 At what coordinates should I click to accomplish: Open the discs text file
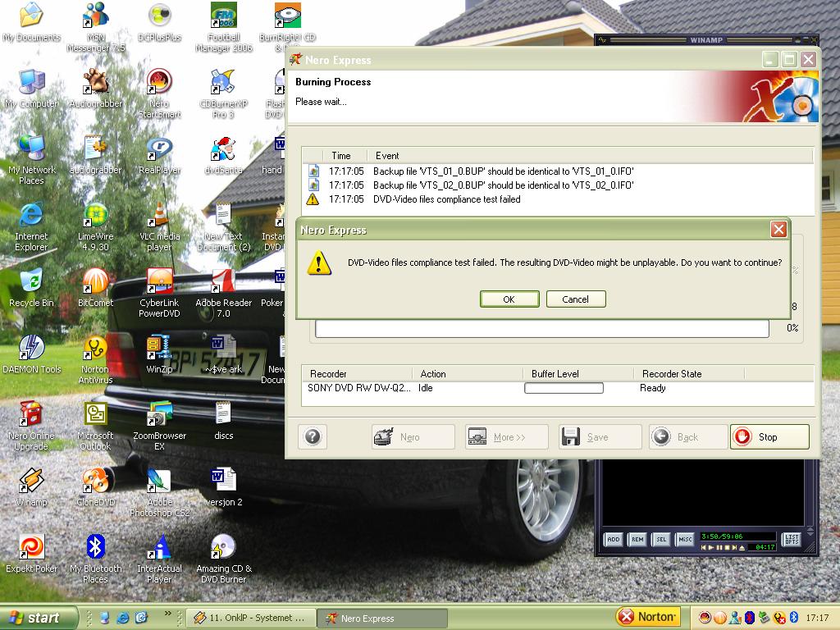[224, 421]
